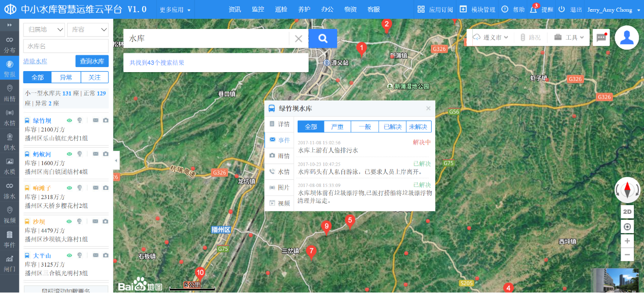Open camera icon for 绿竹坝 reservoir
644x293 pixels.
coord(106,120)
